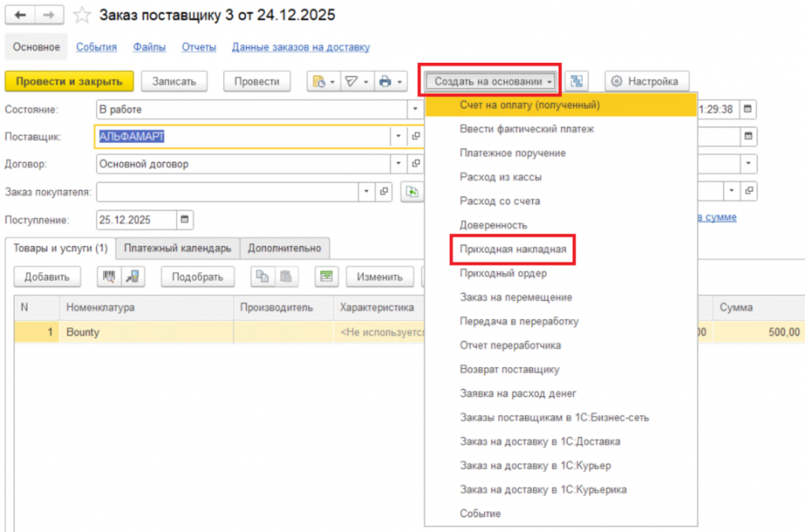Select Возврат поставщику in the menu
805x532 pixels.
tap(561, 369)
